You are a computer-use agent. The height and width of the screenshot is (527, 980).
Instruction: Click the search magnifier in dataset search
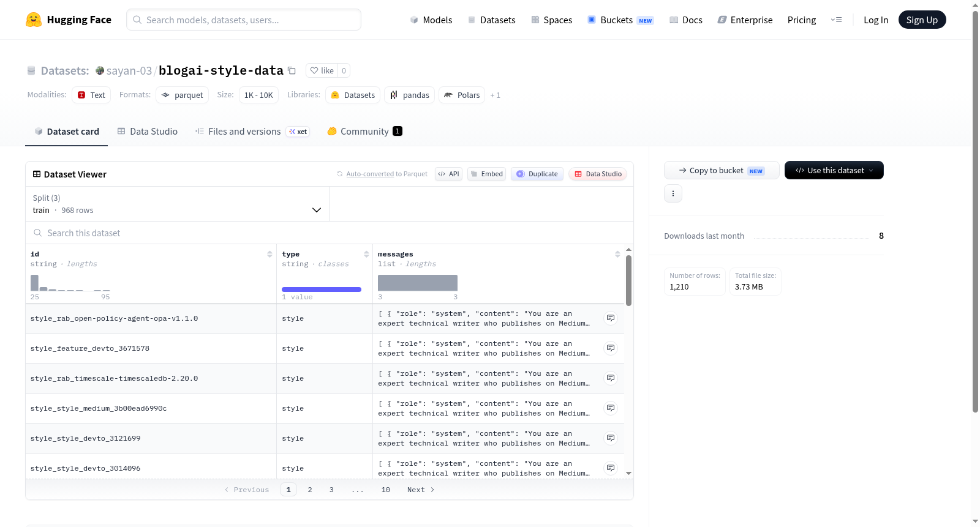pyautogui.click(x=38, y=233)
